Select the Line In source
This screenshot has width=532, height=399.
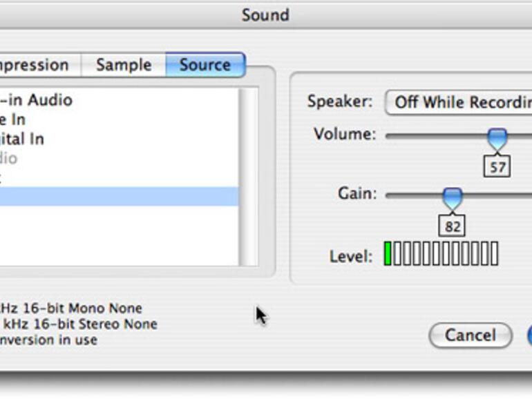click(14, 119)
